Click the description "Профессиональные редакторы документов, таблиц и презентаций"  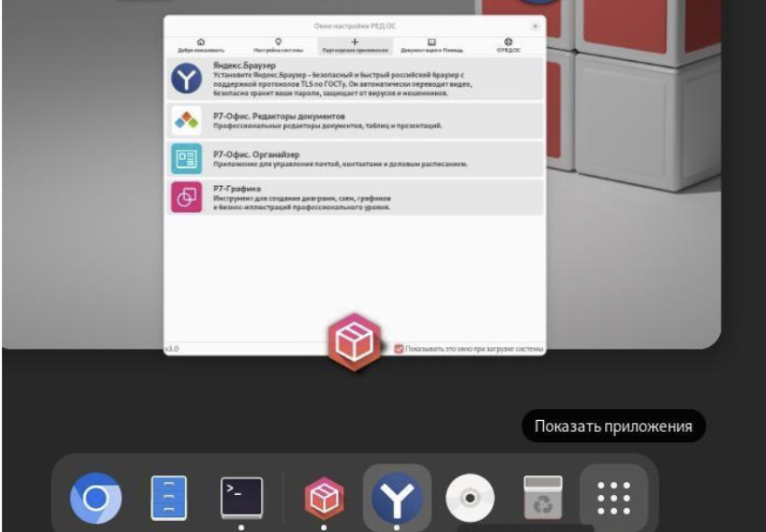327,126
